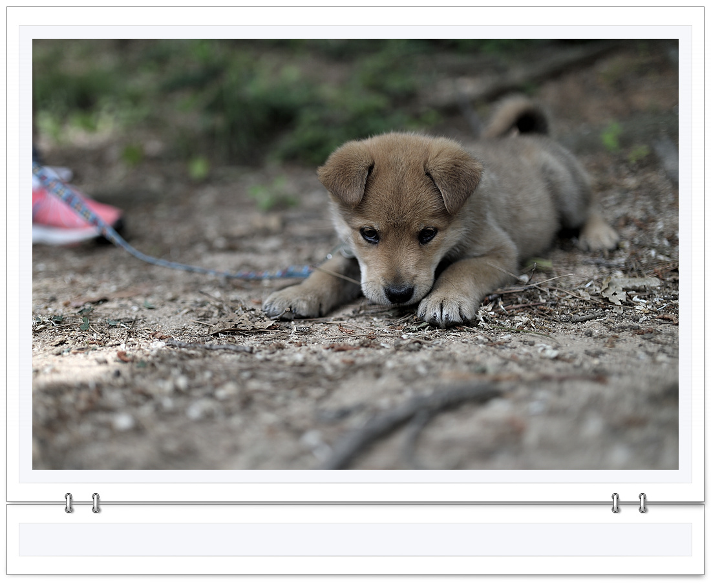The width and height of the screenshot is (711, 588).
Task: Click the puppy's left floppy ear
Action: coord(347,173)
